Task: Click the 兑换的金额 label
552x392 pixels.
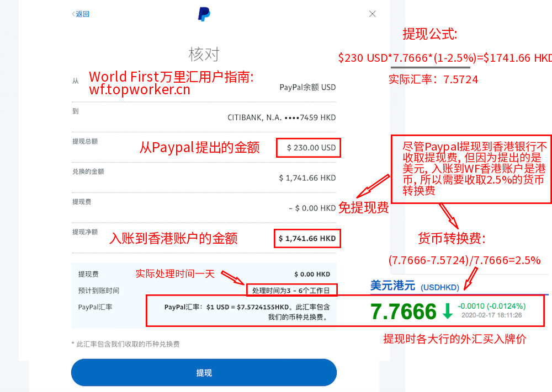Action: 88,171
